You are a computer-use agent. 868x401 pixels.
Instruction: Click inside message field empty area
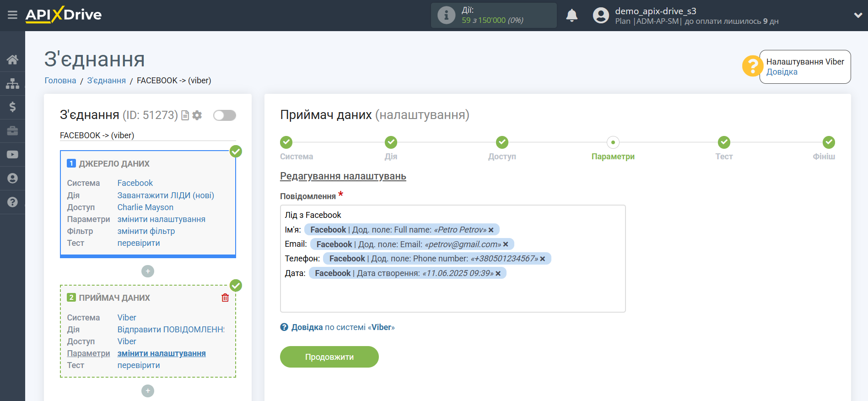click(x=453, y=296)
